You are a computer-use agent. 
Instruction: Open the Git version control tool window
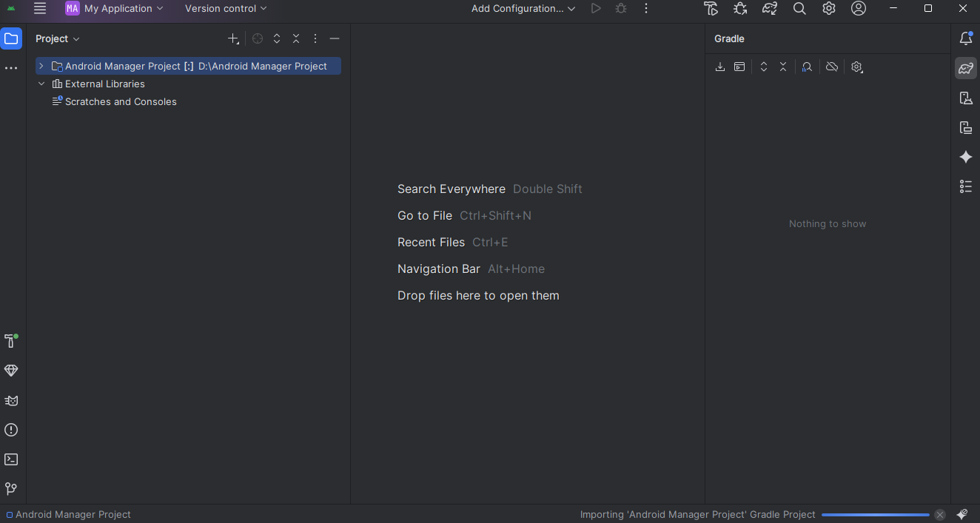click(11, 489)
